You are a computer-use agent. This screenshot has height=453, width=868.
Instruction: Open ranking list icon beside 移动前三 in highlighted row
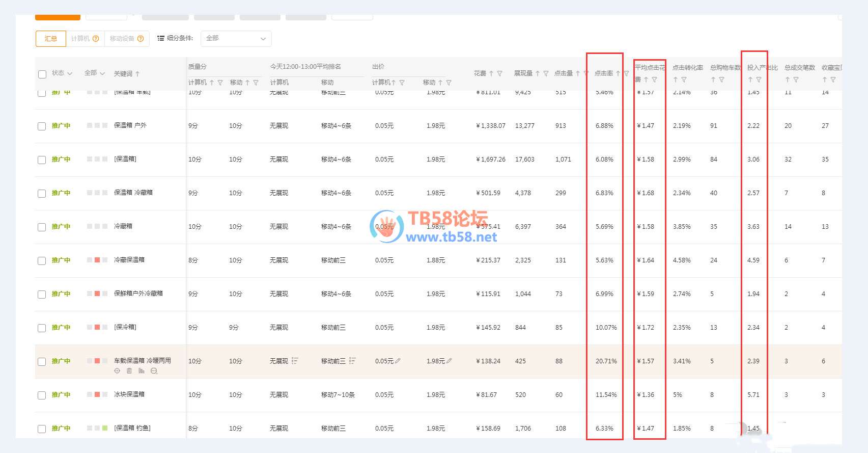coord(352,361)
